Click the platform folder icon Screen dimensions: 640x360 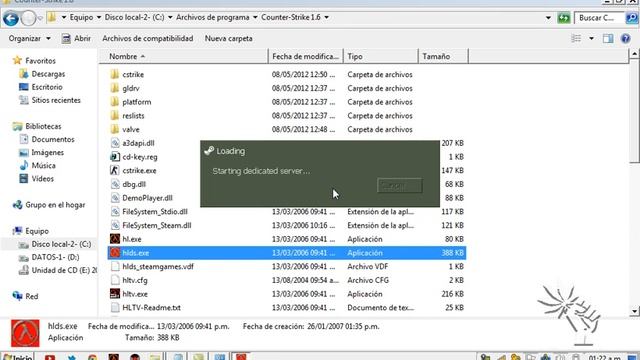click(x=115, y=102)
